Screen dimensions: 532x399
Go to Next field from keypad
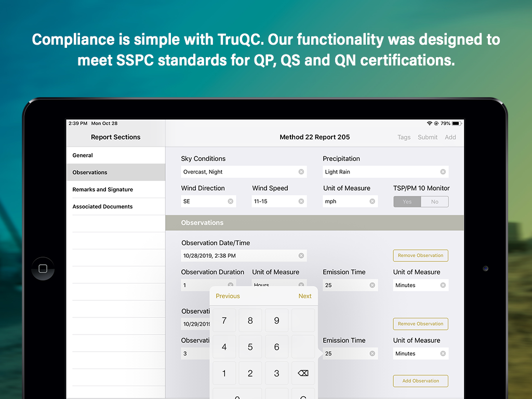304,296
